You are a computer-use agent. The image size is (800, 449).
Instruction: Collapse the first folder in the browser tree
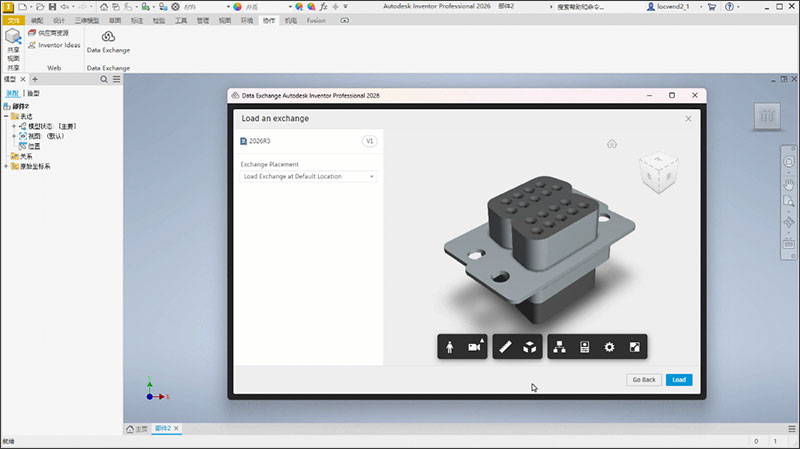pos(6,116)
